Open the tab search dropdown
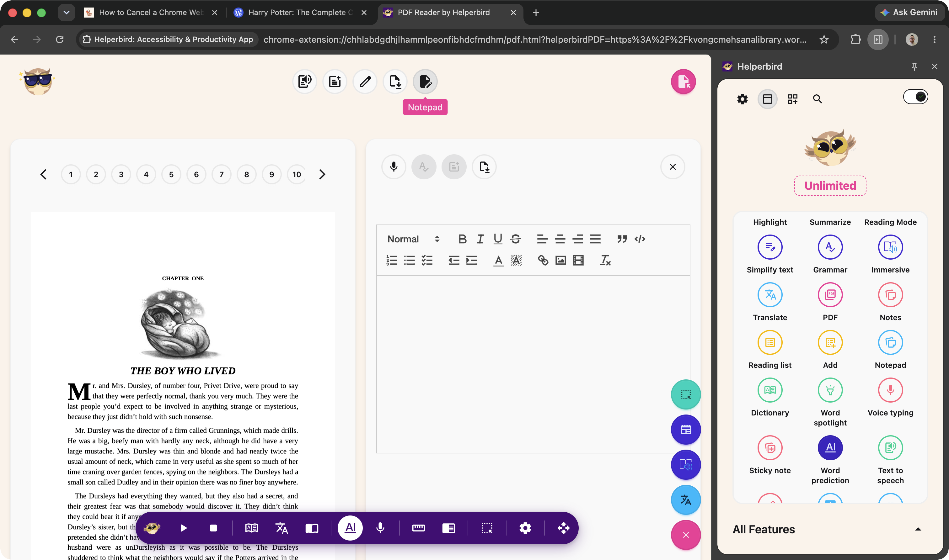 click(x=67, y=13)
